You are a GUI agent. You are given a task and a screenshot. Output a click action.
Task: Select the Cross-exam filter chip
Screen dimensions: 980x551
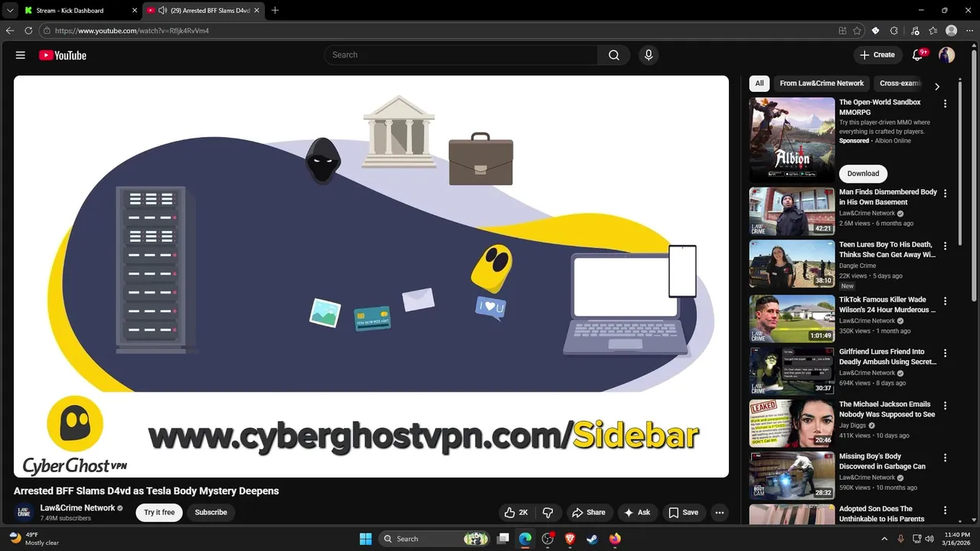pyautogui.click(x=900, y=83)
